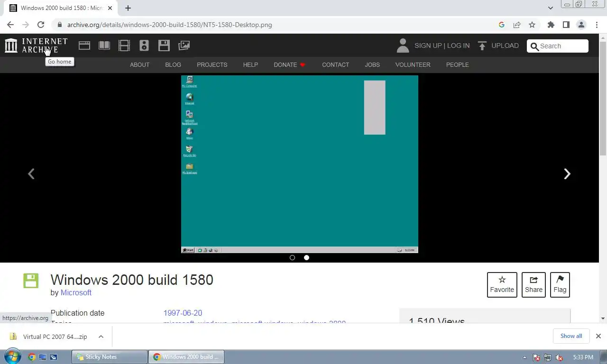Close the downloads bar
Screen dimensions: 607x364
pos(598,336)
